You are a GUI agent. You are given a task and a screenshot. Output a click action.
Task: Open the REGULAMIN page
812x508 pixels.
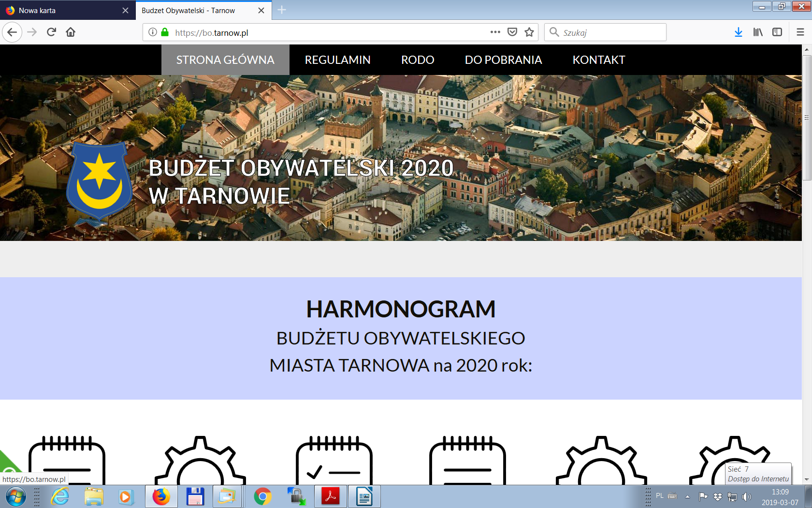[x=338, y=60]
